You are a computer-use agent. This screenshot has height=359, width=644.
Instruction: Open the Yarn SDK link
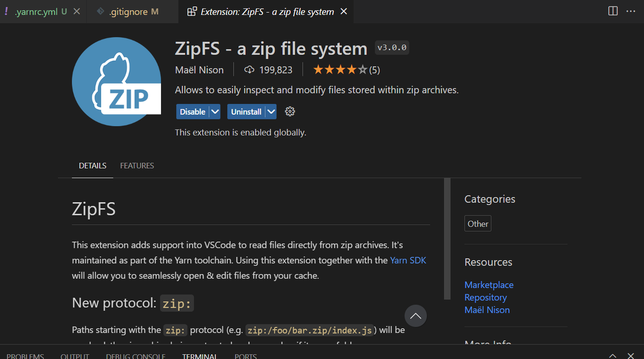(408, 260)
